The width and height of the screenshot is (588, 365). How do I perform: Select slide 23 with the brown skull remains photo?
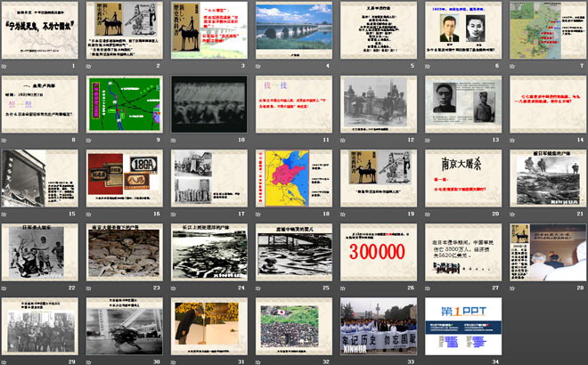tap(125, 252)
